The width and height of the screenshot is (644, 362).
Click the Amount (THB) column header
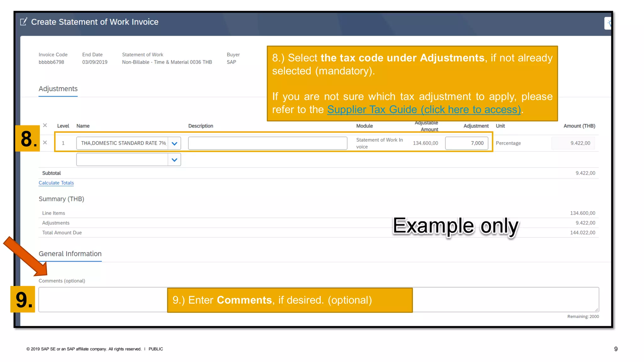[579, 126]
